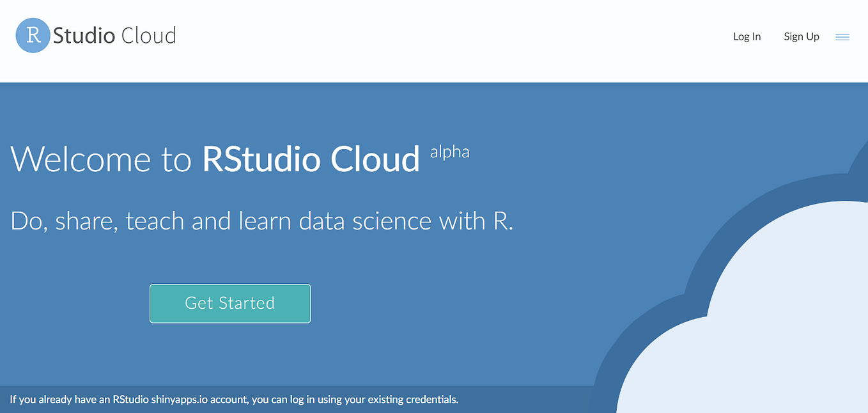Click the small "alpha" label

[449, 152]
